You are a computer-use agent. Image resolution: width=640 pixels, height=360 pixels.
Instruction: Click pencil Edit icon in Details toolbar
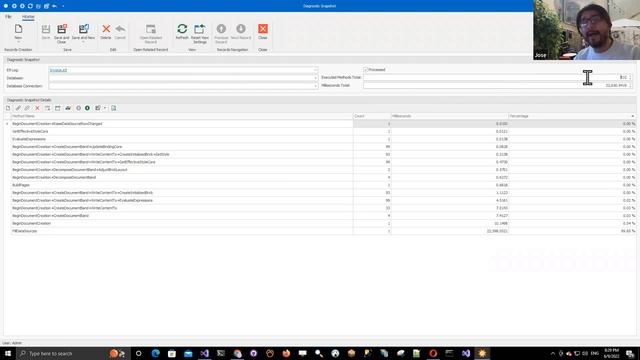click(18, 108)
